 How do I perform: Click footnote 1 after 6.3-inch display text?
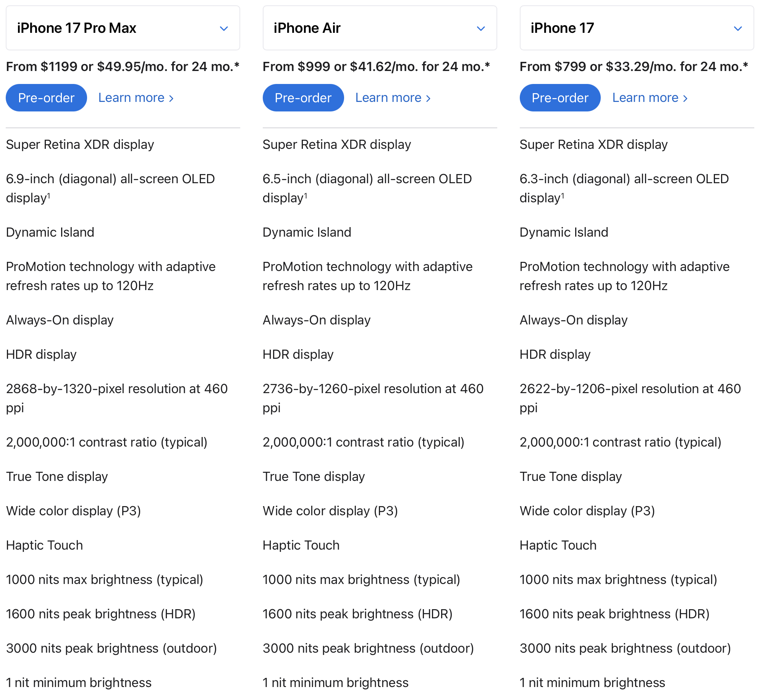[563, 195]
